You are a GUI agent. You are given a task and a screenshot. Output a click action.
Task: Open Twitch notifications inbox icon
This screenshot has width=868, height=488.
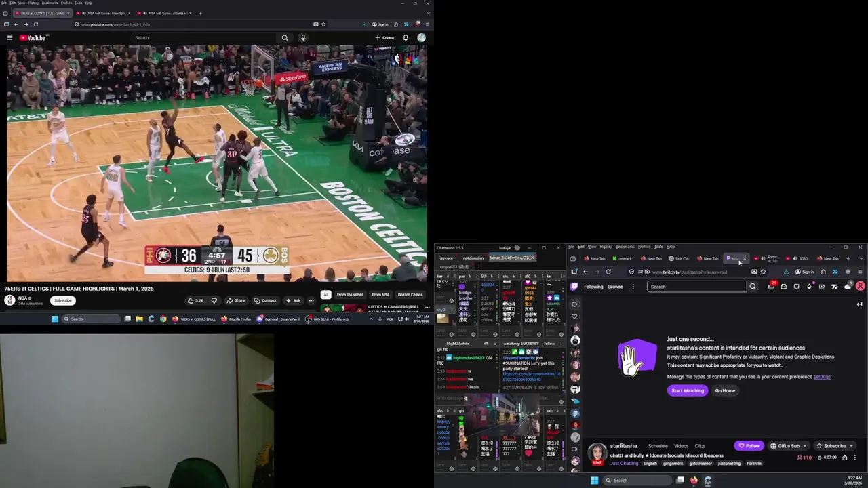784,287
